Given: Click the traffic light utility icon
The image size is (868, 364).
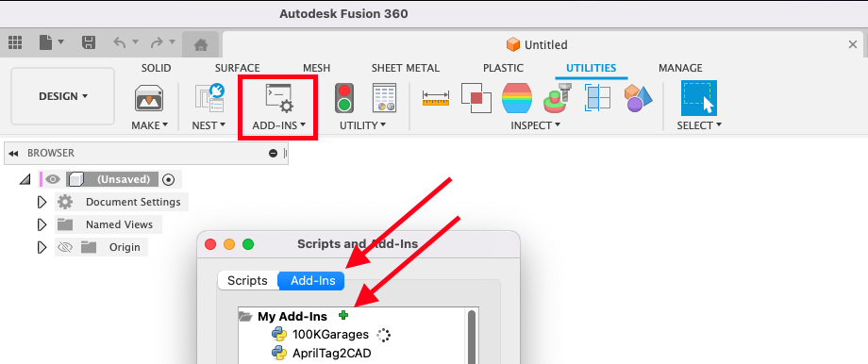Looking at the screenshot, I should pyautogui.click(x=344, y=98).
